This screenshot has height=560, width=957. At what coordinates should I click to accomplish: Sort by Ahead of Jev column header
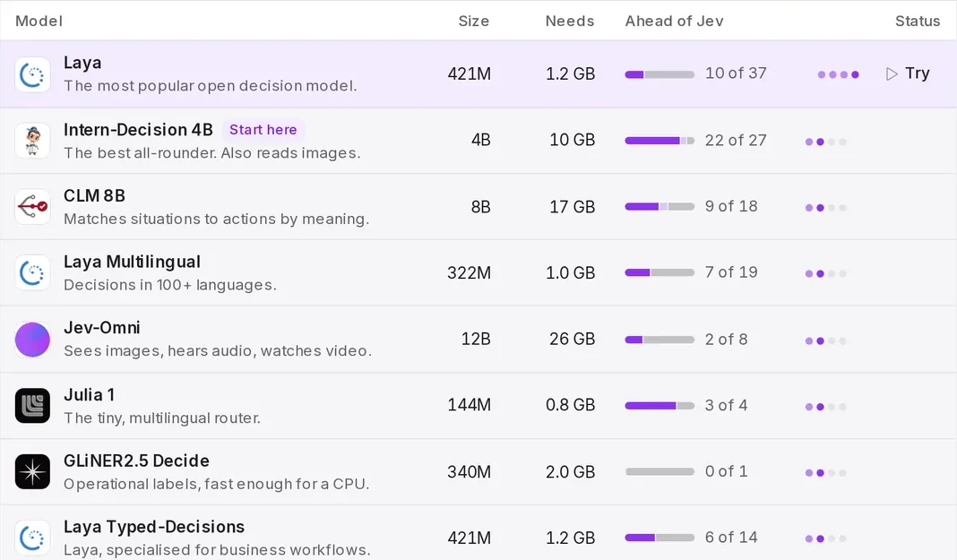tap(674, 21)
